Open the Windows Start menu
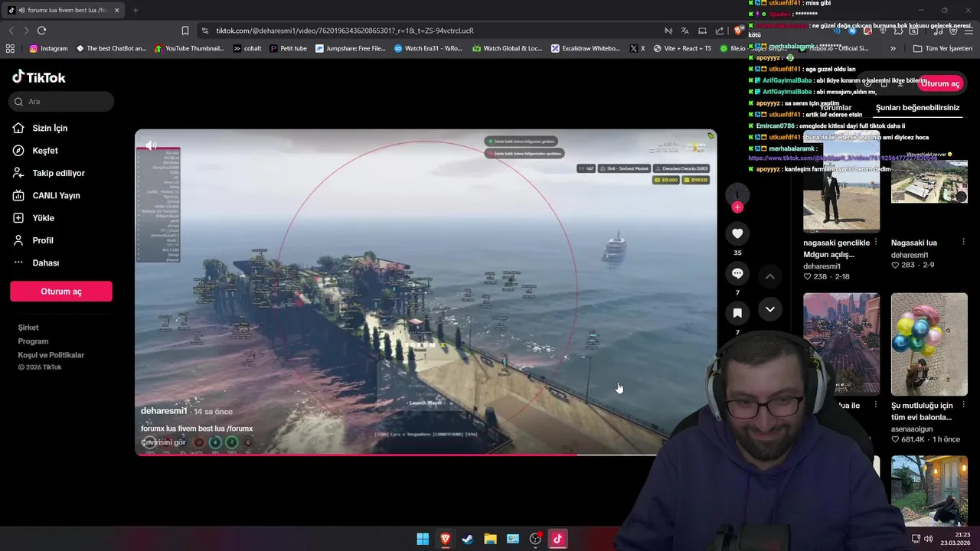The height and width of the screenshot is (551, 980). click(x=423, y=539)
